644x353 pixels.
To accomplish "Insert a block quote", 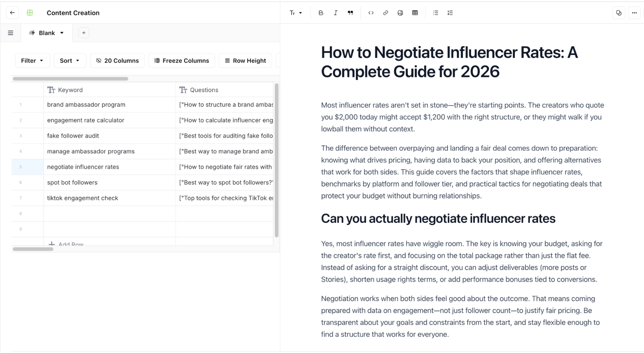I will [350, 13].
